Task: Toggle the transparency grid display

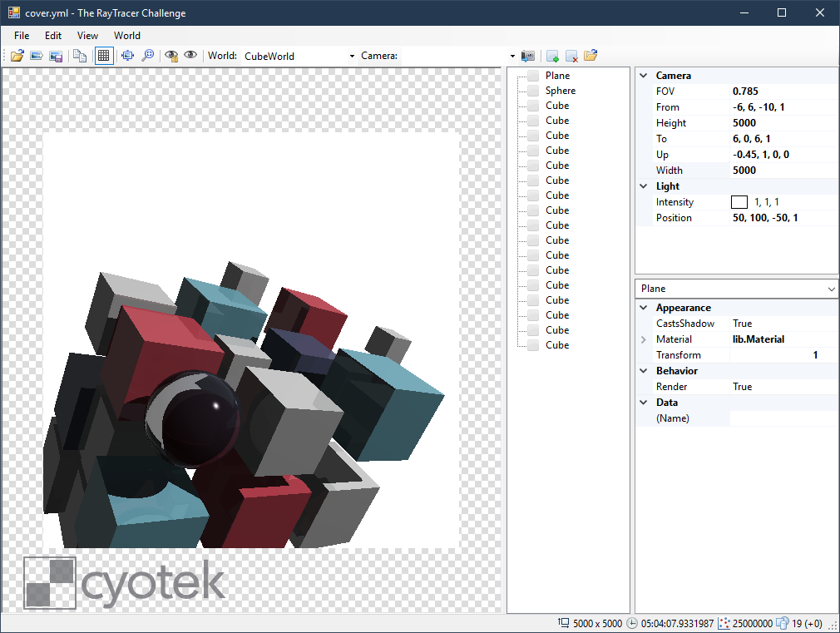Action: (104, 56)
